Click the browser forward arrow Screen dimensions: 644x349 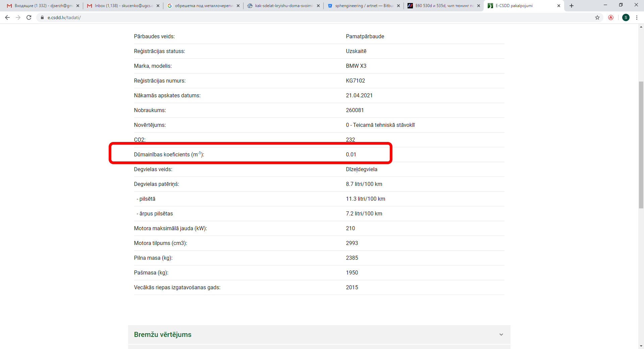click(18, 17)
